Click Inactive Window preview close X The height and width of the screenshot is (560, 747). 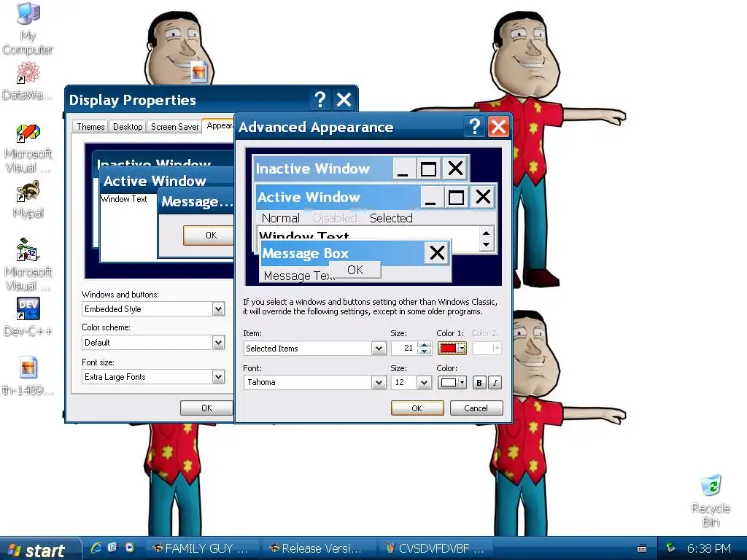point(455,168)
